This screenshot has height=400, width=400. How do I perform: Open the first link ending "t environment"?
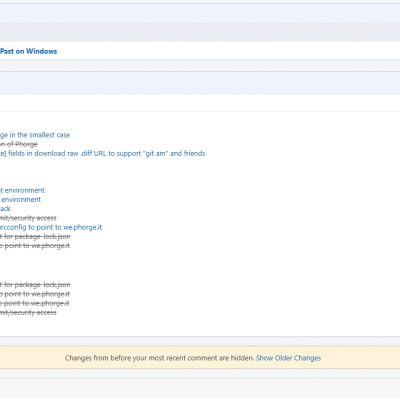tap(22, 190)
